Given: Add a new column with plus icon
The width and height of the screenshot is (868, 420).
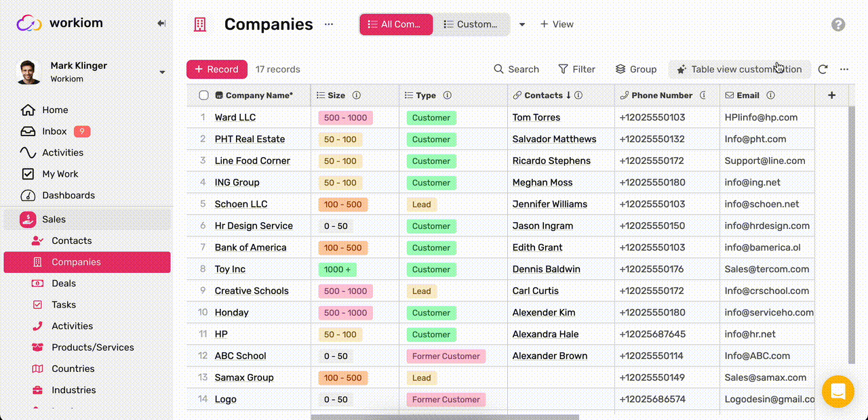Looking at the screenshot, I should click(831, 96).
